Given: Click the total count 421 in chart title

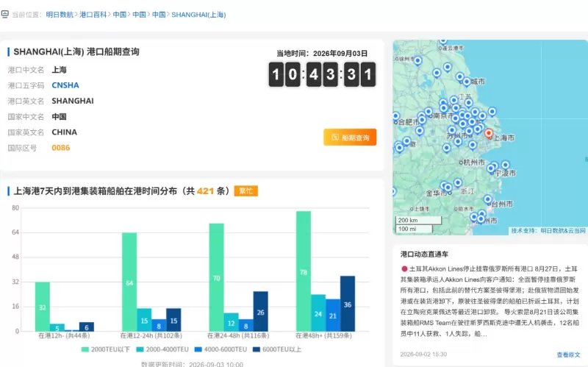Looking at the screenshot, I should (x=205, y=191).
